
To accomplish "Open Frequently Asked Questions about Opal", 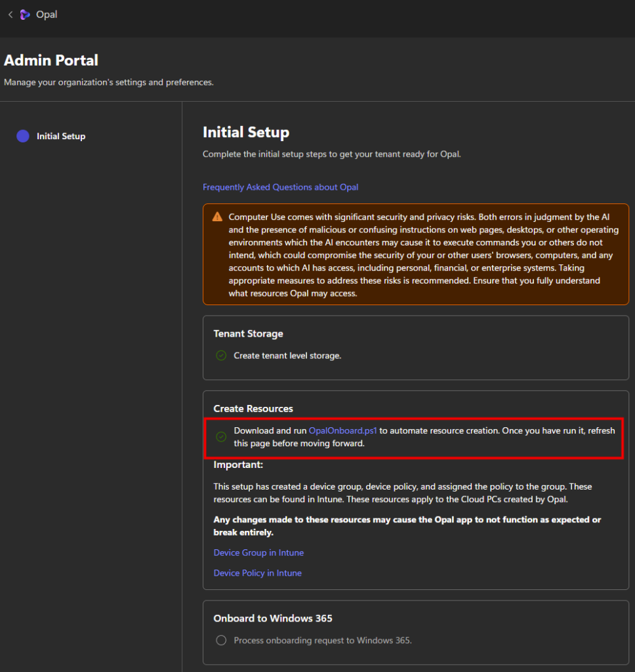I will 280,187.
